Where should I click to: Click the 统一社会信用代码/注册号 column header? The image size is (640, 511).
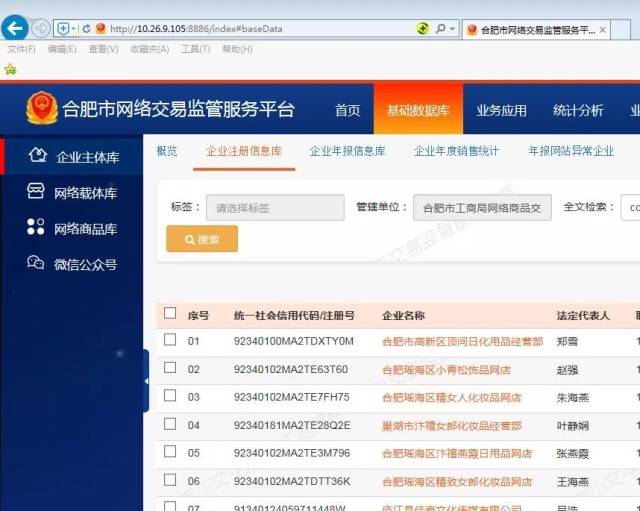pos(294,315)
